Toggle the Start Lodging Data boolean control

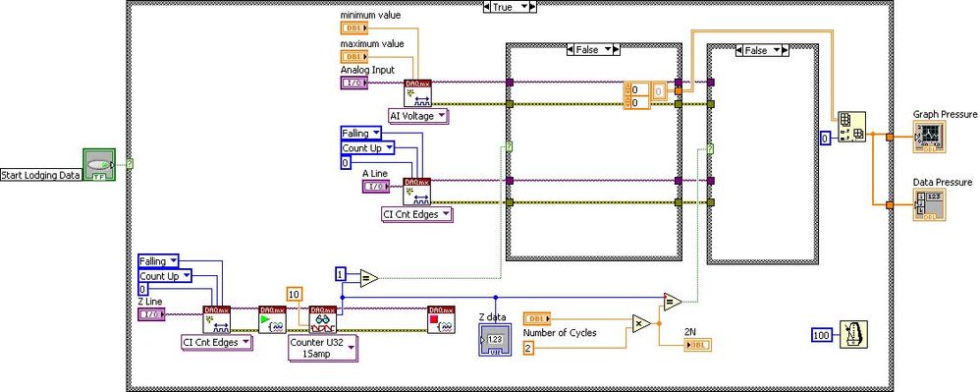[x=99, y=165]
